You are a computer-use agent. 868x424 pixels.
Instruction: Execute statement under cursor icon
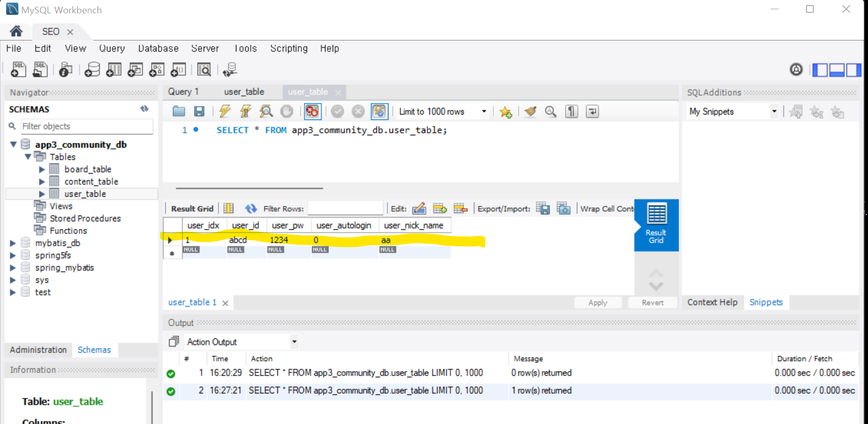tap(246, 111)
